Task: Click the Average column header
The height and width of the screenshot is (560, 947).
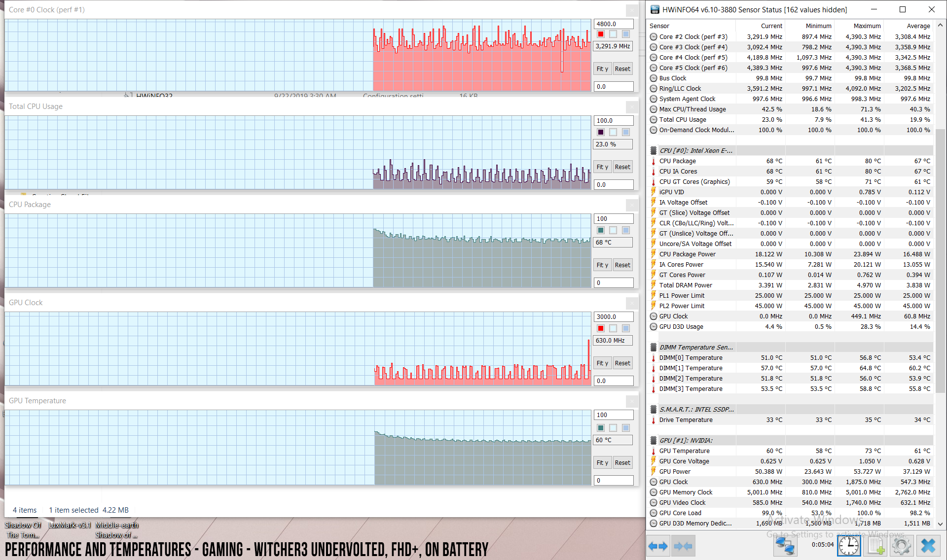Action: coord(909,26)
